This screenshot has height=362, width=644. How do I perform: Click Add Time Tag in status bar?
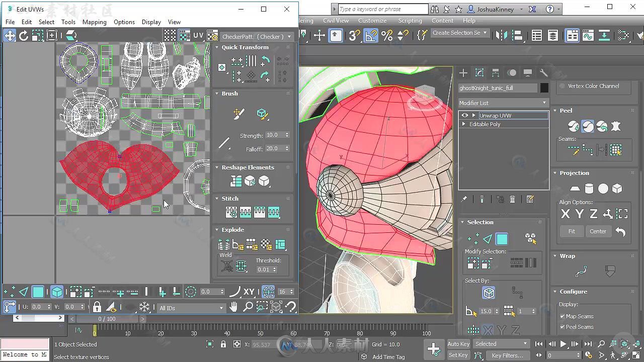tap(388, 356)
